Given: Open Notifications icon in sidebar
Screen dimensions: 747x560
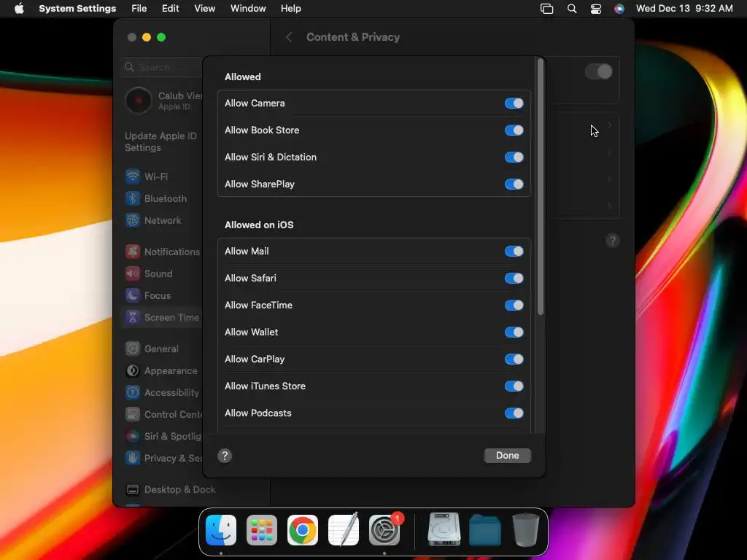Looking at the screenshot, I should 133,252.
